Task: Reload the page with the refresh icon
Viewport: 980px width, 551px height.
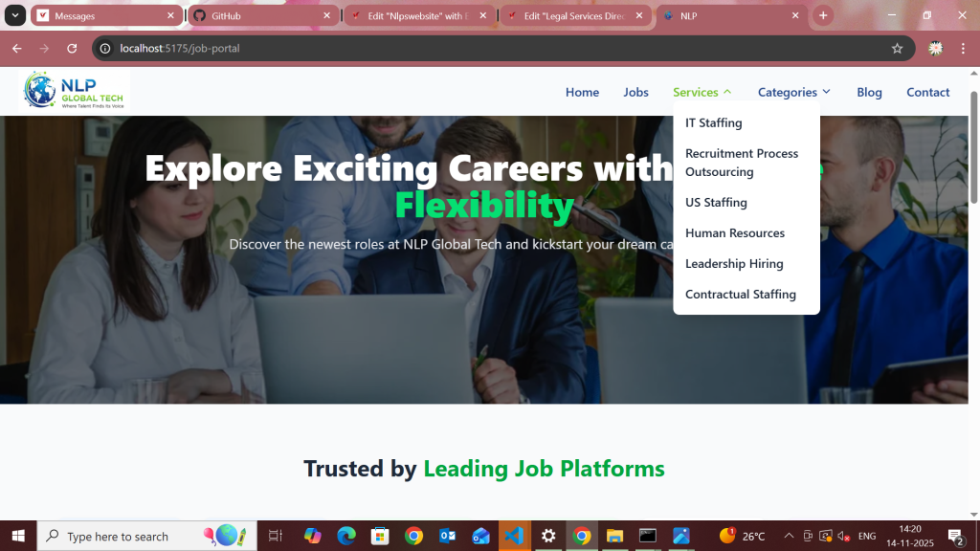Action: (x=72, y=48)
